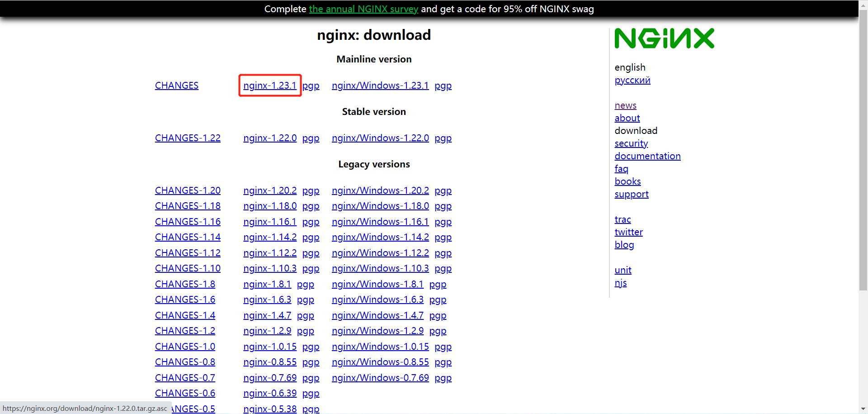Screen dimensions: 868x414
Task: Open pgp signature for nginx/Windows-1.23.1
Action: coord(443,86)
